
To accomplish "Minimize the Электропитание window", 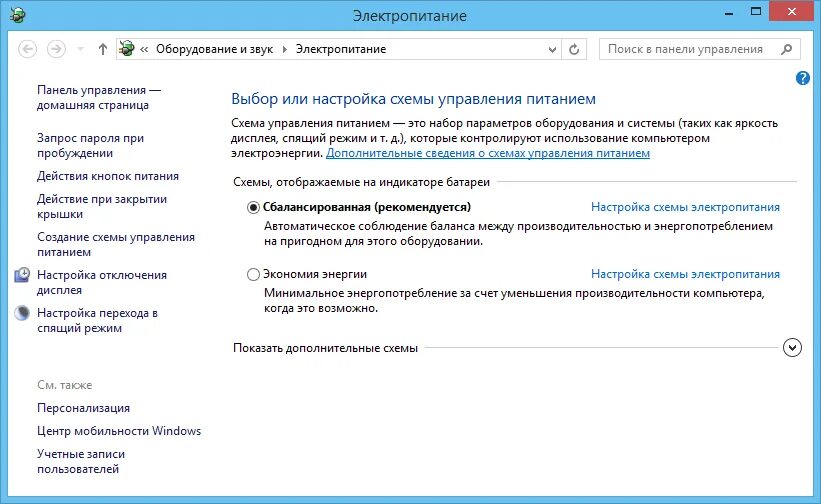I will coord(728,13).
